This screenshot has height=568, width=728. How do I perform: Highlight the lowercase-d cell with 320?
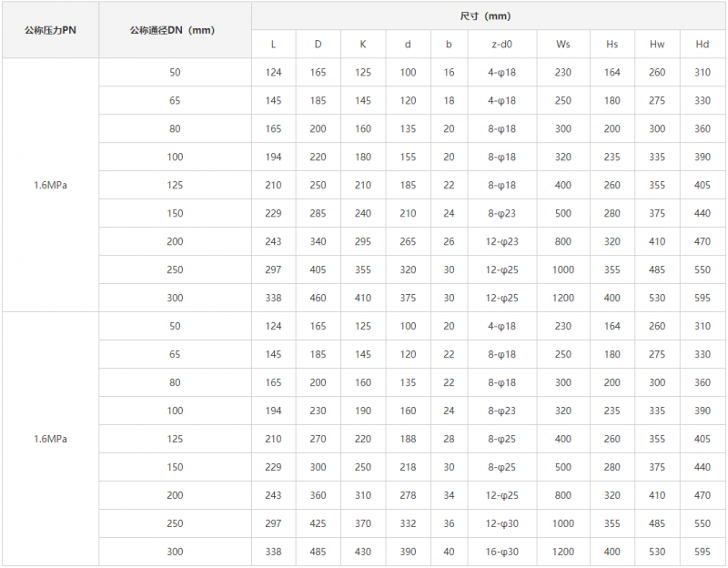408,269
